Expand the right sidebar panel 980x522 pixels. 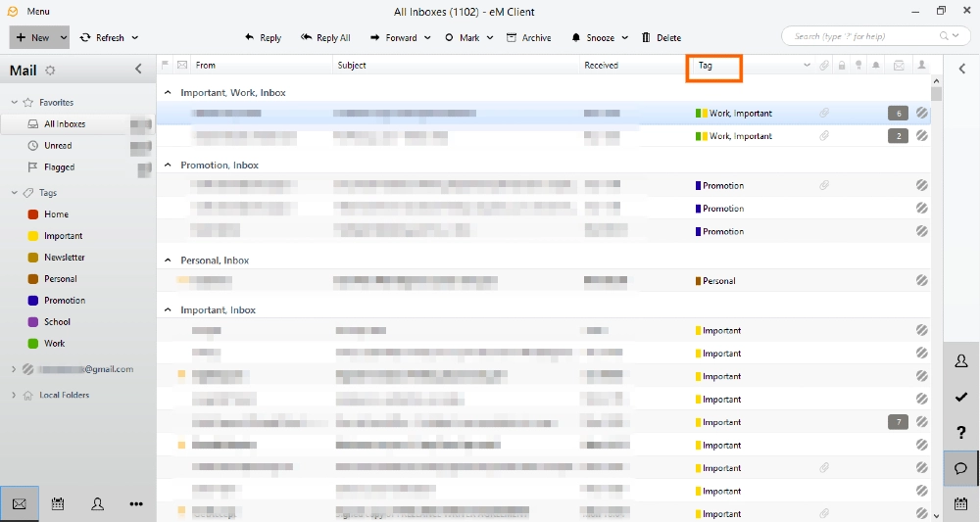962,68
